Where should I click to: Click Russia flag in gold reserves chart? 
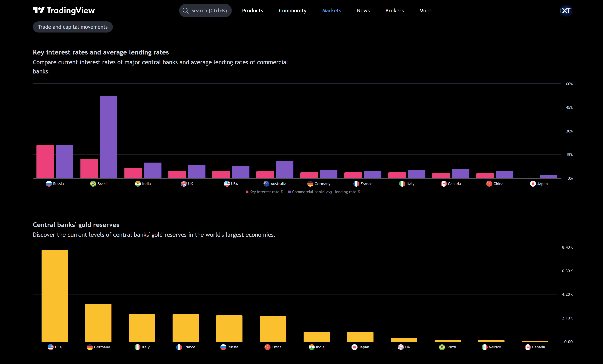(223, 347)
